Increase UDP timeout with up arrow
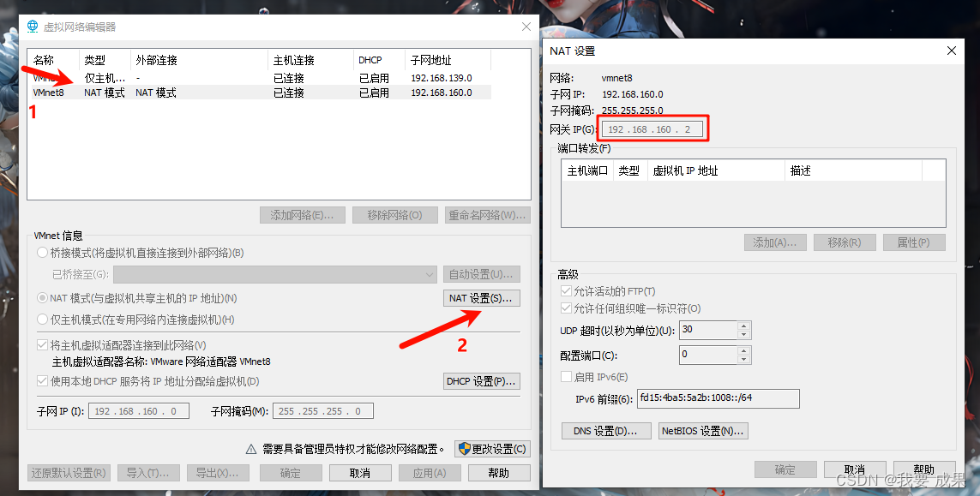The height and width of the screenshot is (496, 980). coord(743,326)
